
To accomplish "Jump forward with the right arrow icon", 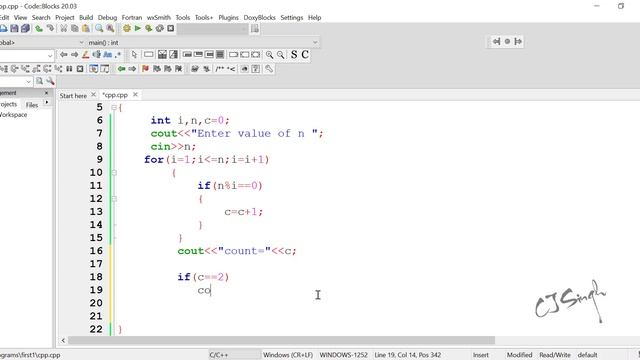I will click(x=74, y=55).
